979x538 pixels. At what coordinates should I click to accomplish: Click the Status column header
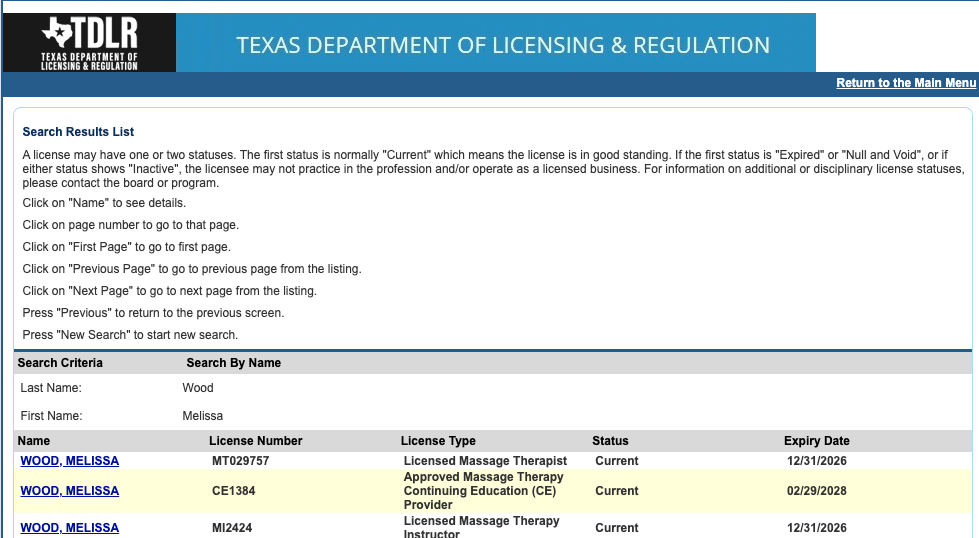pyautogui.click(x=610, y=441)
